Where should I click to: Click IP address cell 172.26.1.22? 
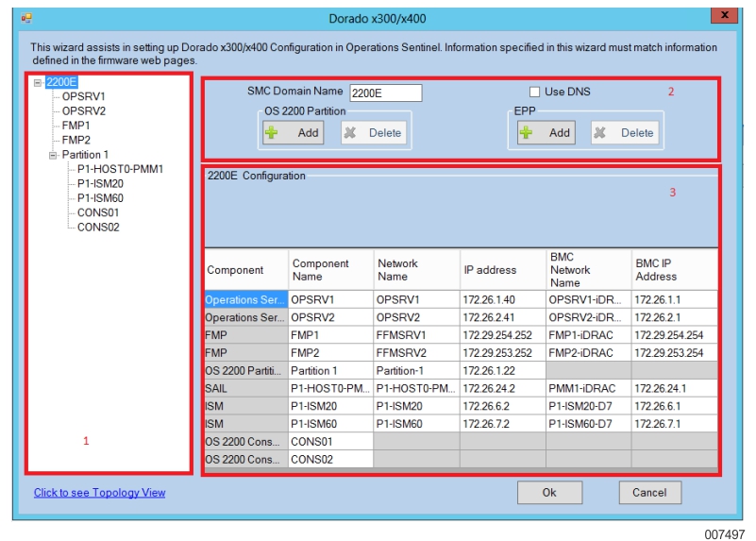(x=503, y=370)
